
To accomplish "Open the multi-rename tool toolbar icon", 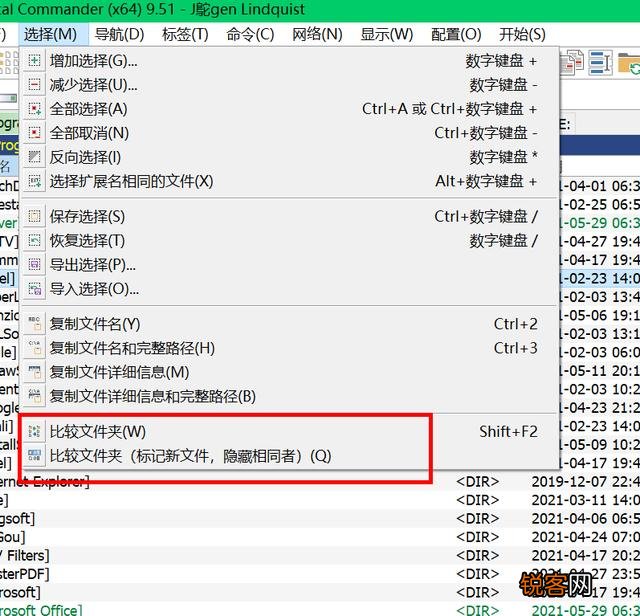I will 600,62.
